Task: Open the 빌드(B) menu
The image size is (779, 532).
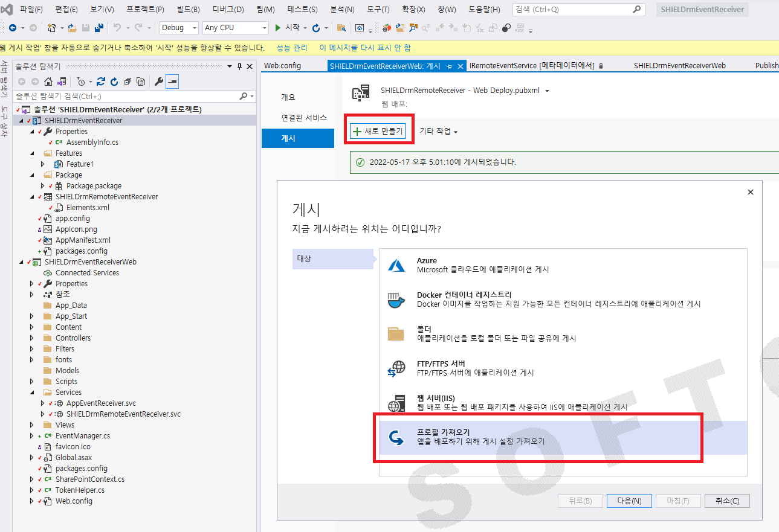Action: coord(189,10)
